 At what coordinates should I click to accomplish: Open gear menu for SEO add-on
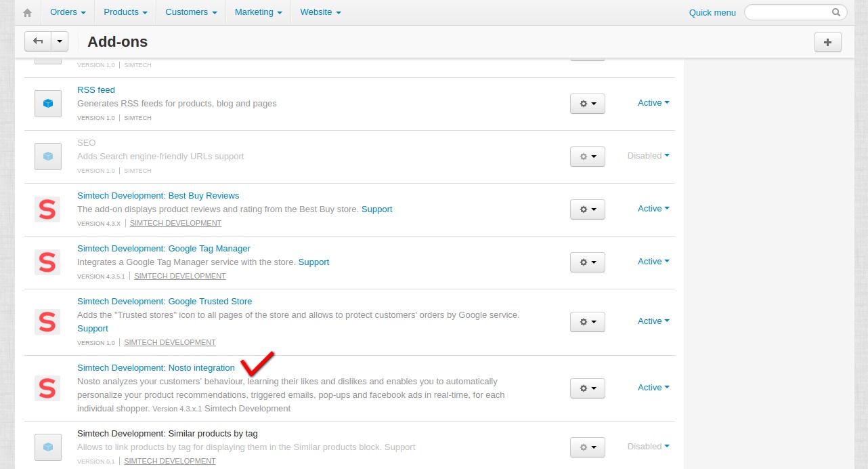587,157
